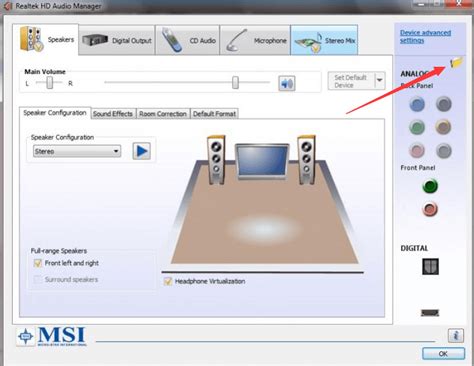
Task: Open the Room Correction sub-tab
Action: pyautogui.click(x=163, y=114)
